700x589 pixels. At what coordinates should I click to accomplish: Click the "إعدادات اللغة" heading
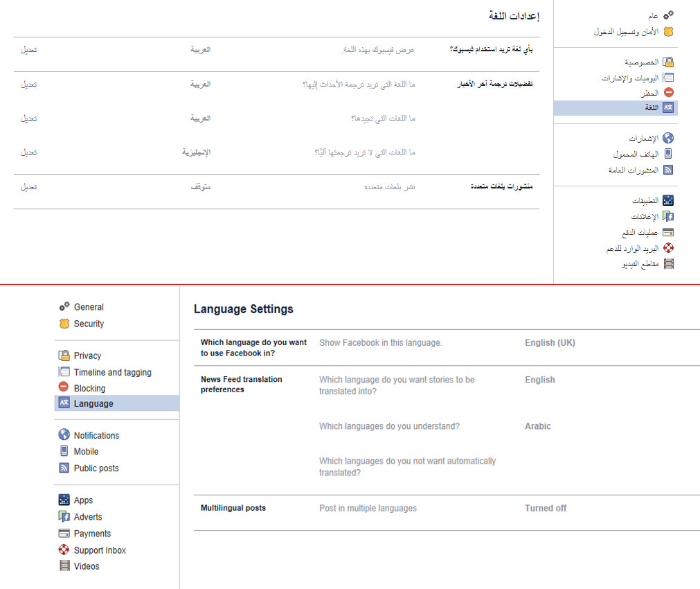[514, 16]
